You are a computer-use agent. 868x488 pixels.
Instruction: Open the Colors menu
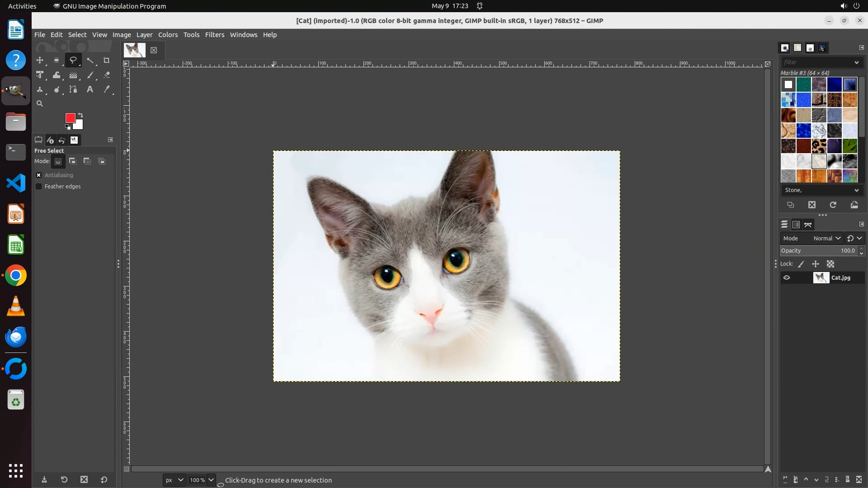(168, 35)
